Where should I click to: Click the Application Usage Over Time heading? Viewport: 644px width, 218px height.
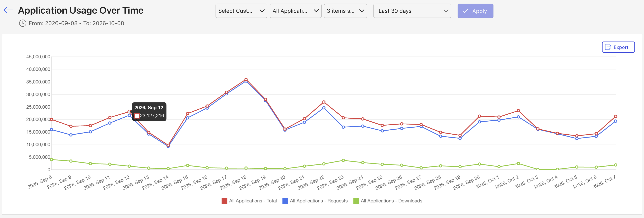coord(81,10)
